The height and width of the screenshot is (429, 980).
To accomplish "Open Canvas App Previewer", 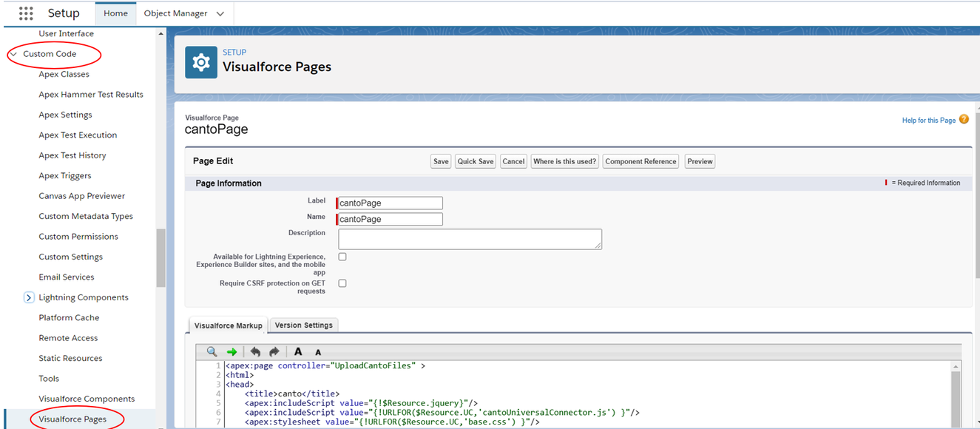I will pyautogui.click(x=82, y=196).
